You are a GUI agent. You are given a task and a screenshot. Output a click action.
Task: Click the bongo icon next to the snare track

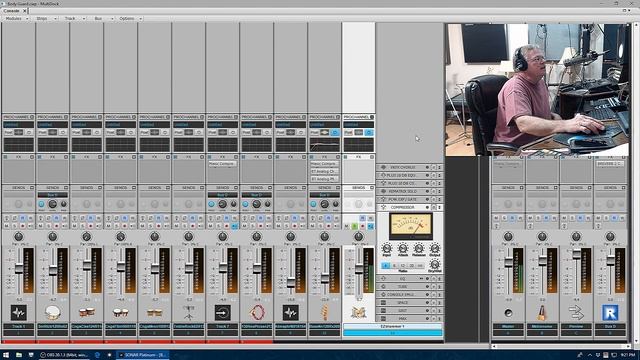pos(87,313)
